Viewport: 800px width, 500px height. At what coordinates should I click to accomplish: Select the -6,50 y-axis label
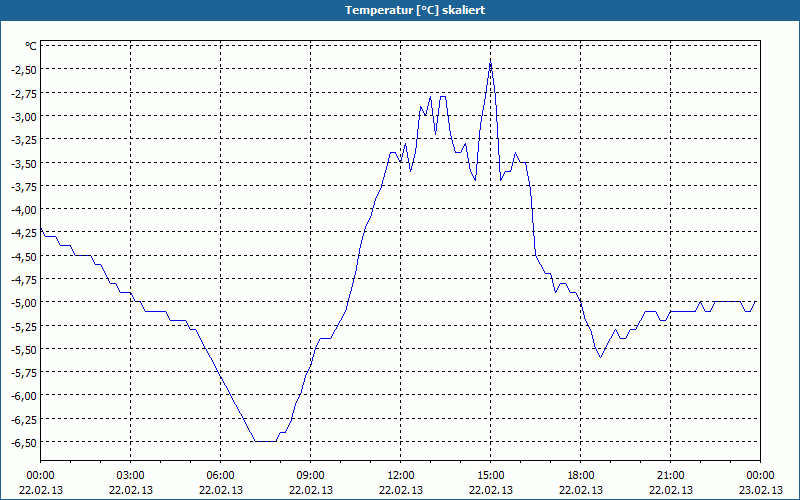point(24,442)
